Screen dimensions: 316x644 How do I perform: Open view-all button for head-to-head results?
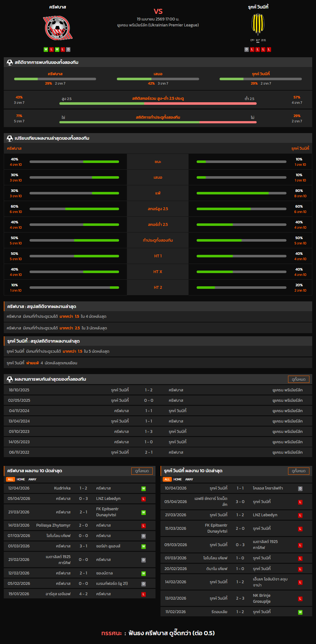click(x=298, y=379)
